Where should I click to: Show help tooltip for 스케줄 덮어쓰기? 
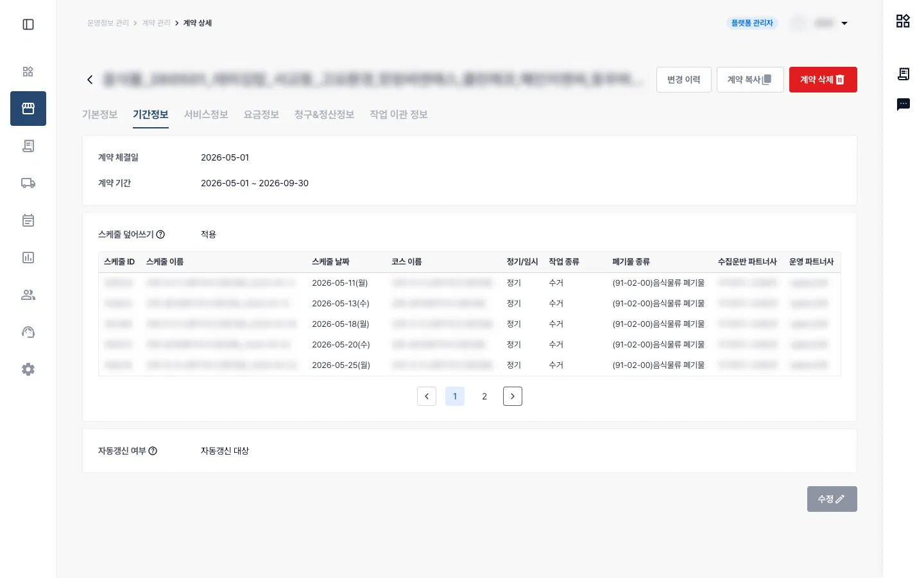click(160, 234)
